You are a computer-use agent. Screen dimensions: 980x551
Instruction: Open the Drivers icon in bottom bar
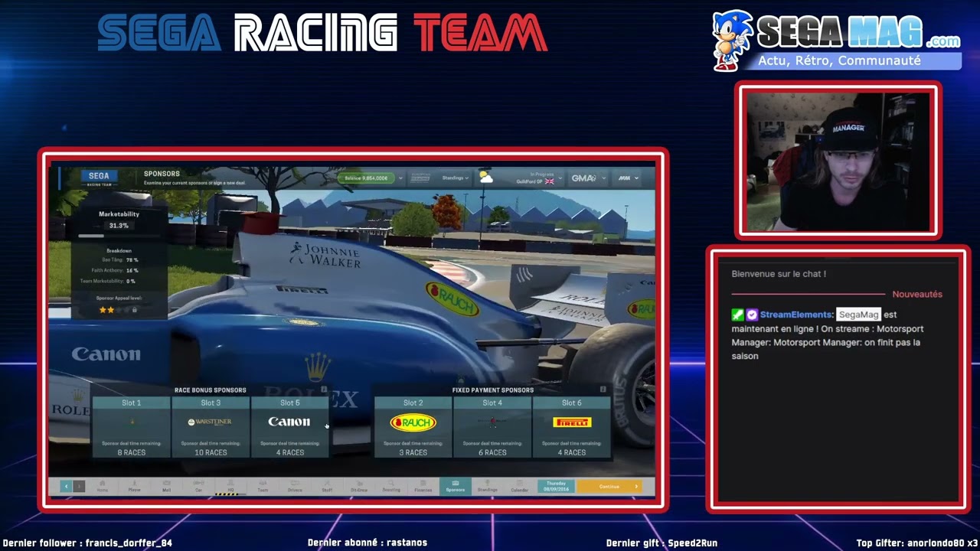(295, 487)
